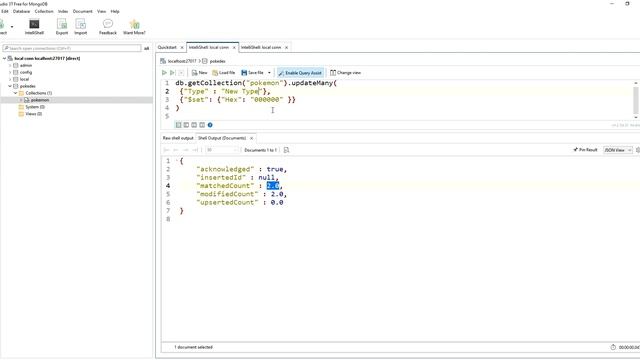The height and width of the screenshot is (360, 640).
Task: Select the Views (0) folder
Action: click(33, 114)
